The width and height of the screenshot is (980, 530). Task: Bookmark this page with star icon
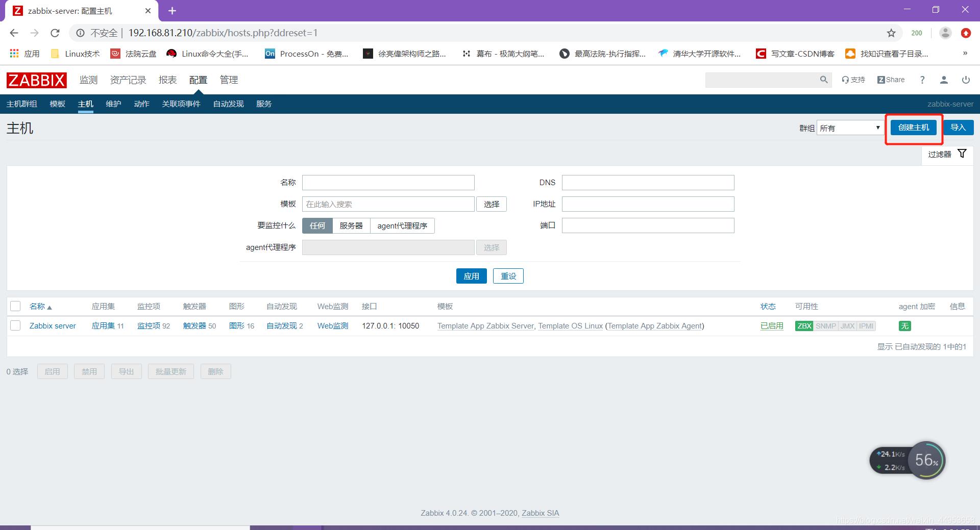[x=891, y=33]
